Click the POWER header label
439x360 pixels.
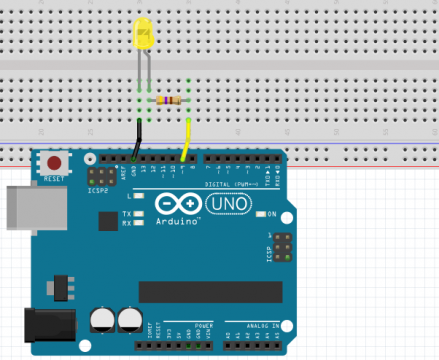pyautogui.click(x=204, y=326)
